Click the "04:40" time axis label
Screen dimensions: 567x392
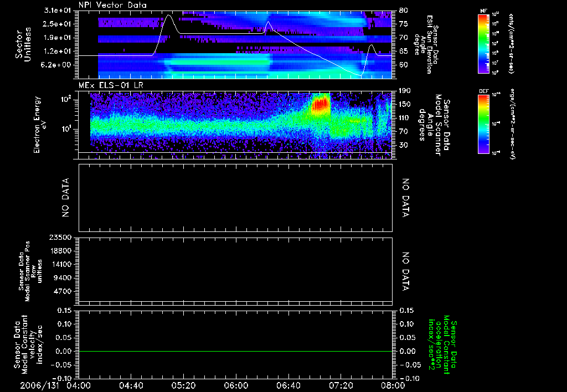coord(131,385)
